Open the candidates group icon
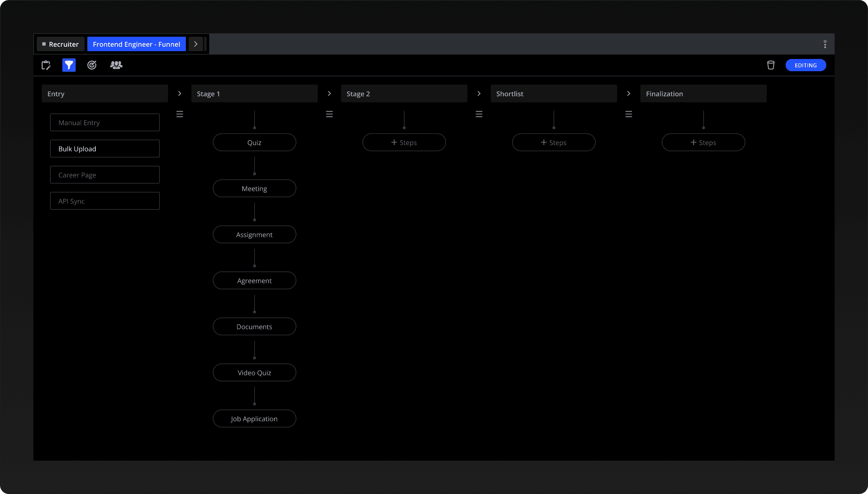868x494 pixels. pyautogui.click(x=116, y=65)
